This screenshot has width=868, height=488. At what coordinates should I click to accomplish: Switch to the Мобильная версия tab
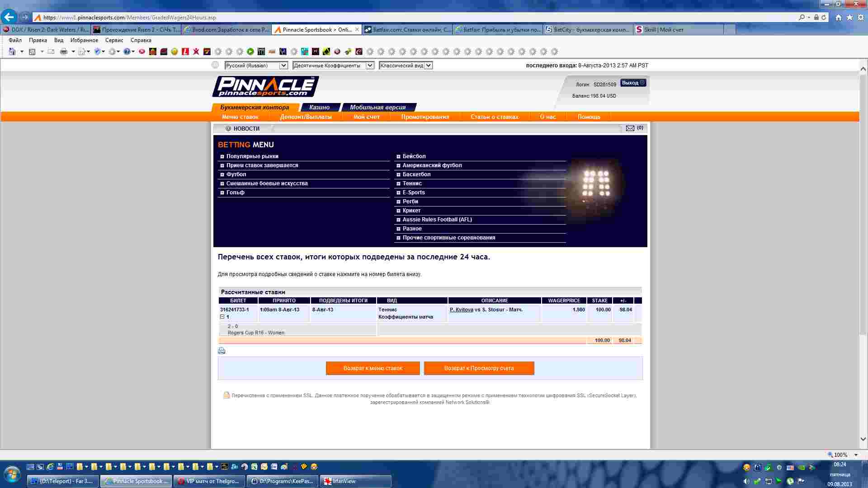pyautogui.click(x=377, y=108)
